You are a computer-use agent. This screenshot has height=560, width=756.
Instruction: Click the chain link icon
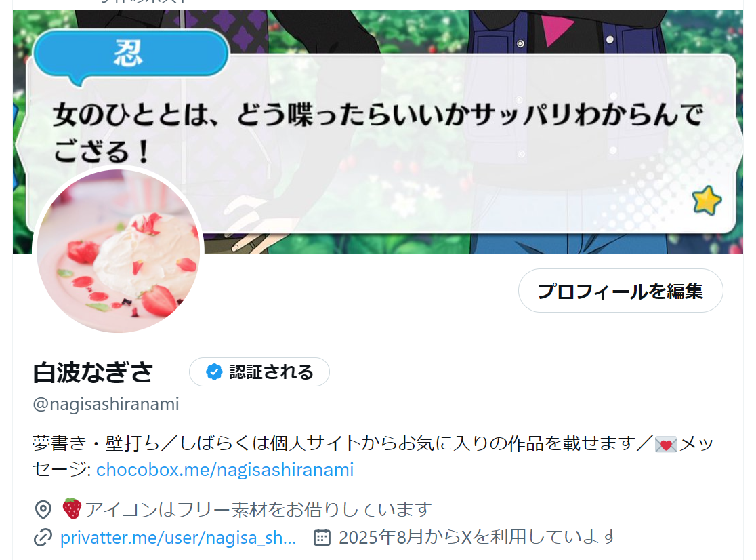point(43,538)
